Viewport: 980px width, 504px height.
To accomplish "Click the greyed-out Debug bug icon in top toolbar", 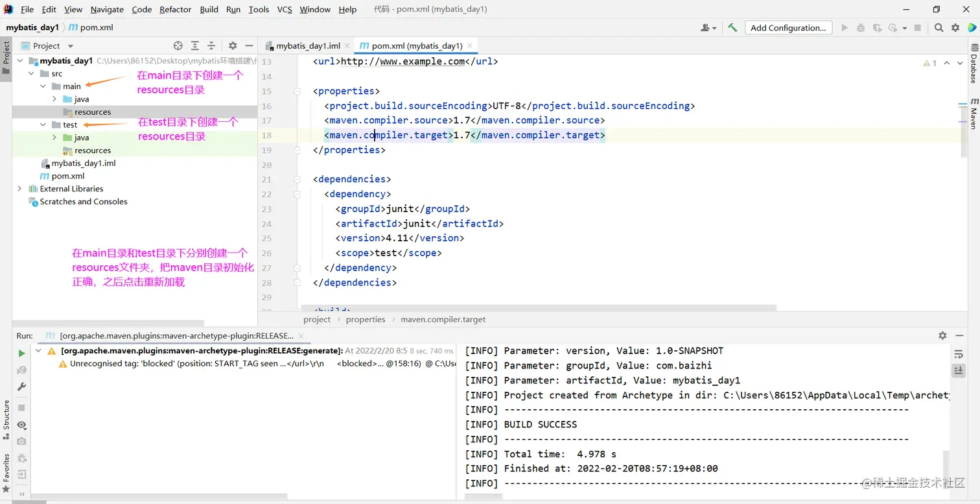I will 861,28.
